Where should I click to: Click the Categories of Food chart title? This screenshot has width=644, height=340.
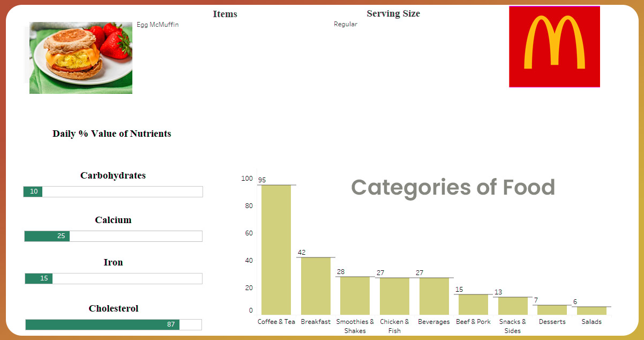pos(453,187)
